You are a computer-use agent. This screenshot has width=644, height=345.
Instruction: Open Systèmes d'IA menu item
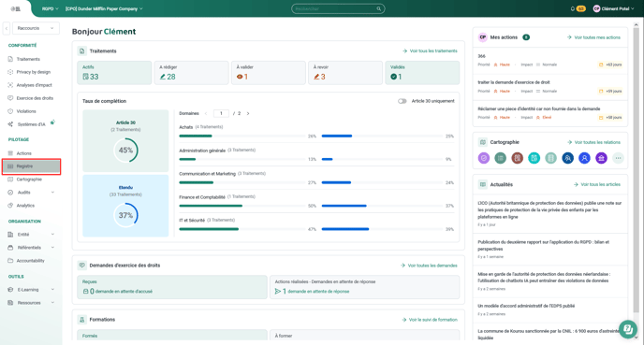pyautogui.click(x=31, y=124)
